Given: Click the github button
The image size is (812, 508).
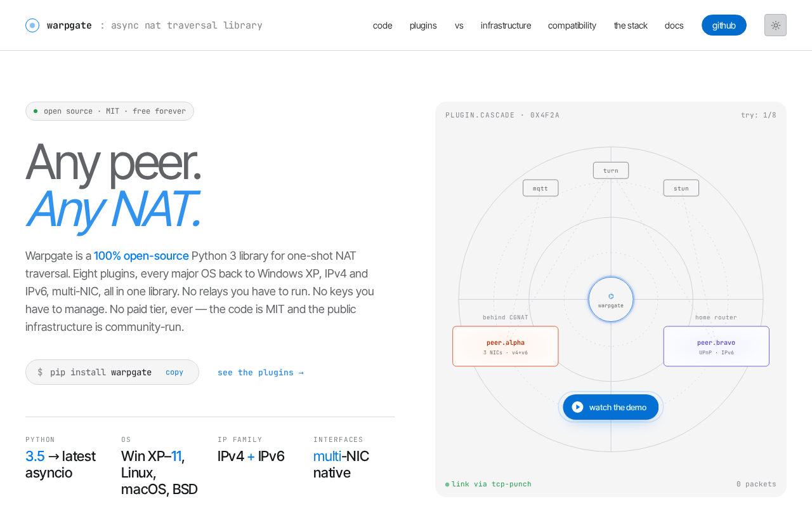Looking at the screenshot, I should pos(724,25).
